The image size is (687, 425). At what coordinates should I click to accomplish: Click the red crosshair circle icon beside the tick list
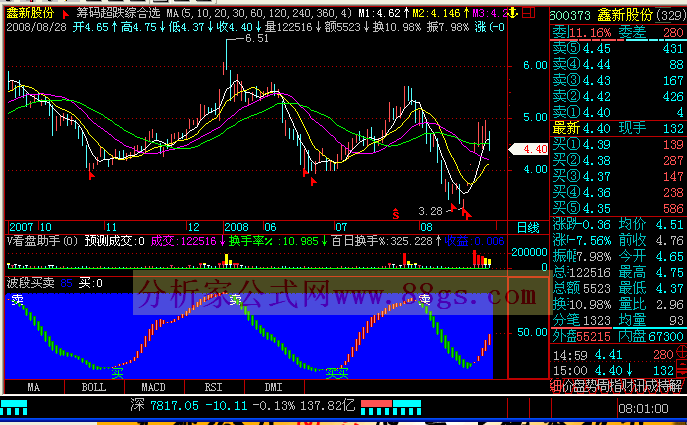pos(682,352)
